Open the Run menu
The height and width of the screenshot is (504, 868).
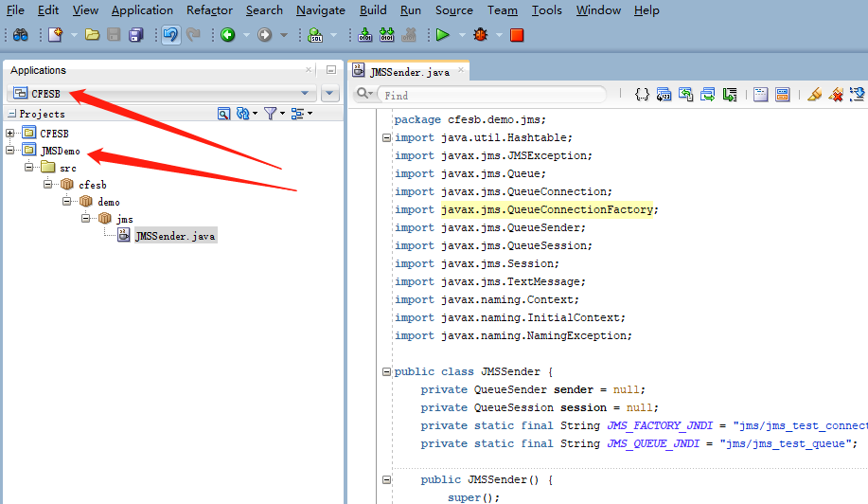point(411,10)
